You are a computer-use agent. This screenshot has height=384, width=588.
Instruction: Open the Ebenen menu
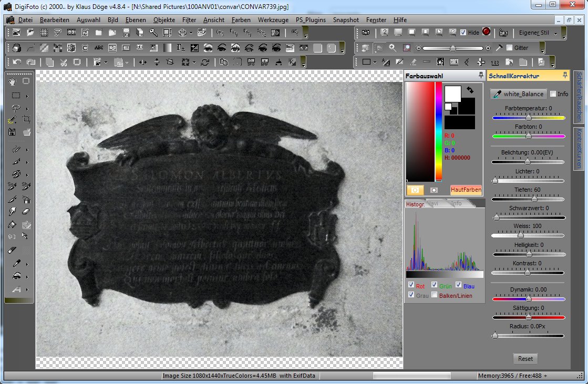point(136,20)
